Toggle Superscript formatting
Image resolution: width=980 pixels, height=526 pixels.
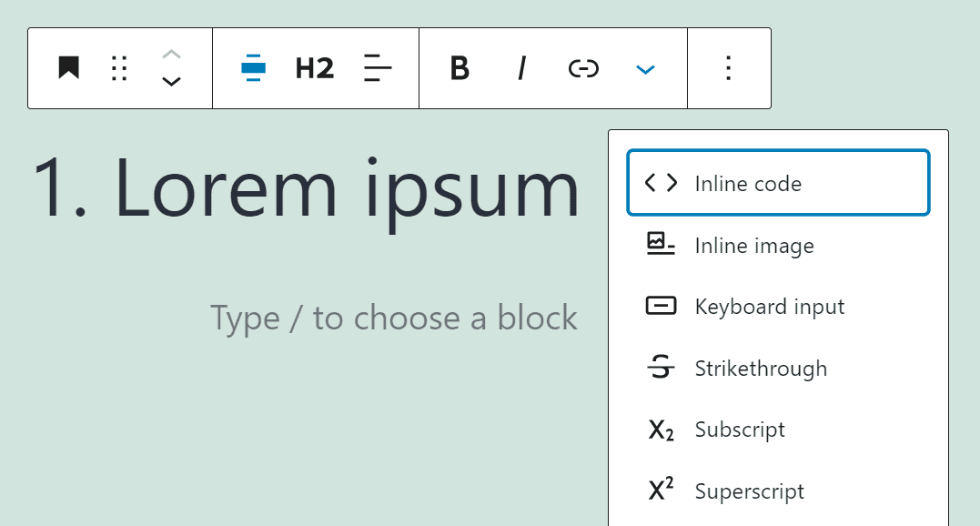click(750, 491)
